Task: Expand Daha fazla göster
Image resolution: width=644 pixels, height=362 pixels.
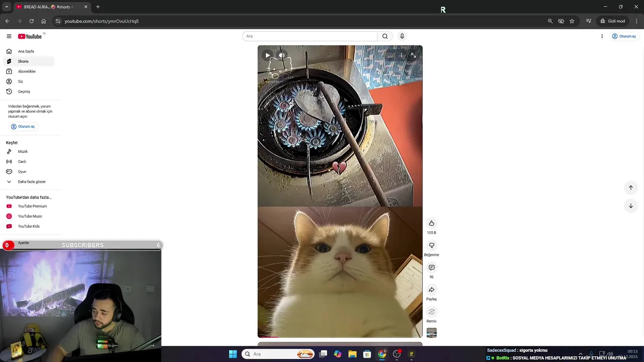Action: point(29,182)
